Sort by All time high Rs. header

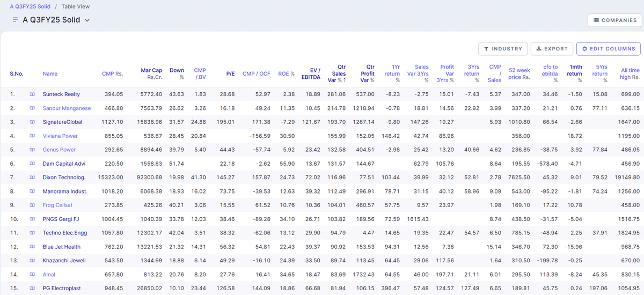(630, 74)
